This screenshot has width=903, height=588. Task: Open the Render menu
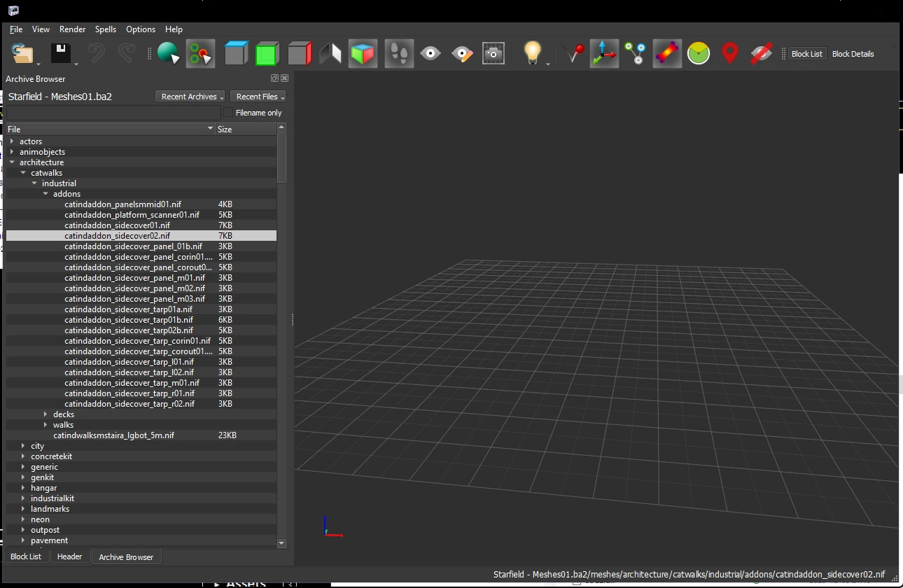[72, 29]
